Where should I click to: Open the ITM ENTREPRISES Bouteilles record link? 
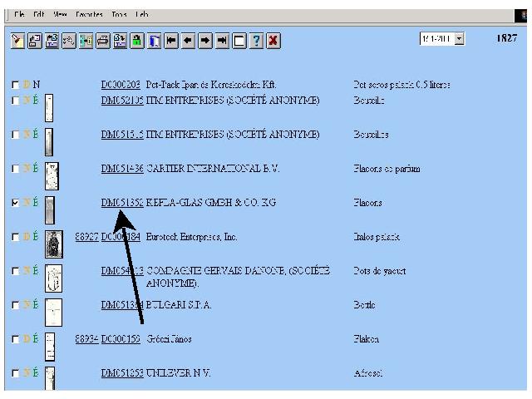tap(122, 135)
